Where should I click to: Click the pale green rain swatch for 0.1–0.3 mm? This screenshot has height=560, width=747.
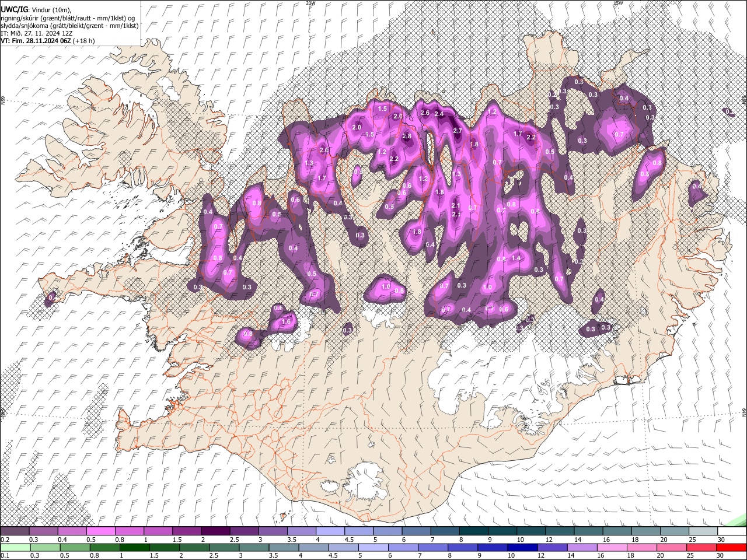pyautogui.click(x=15, y=547)
